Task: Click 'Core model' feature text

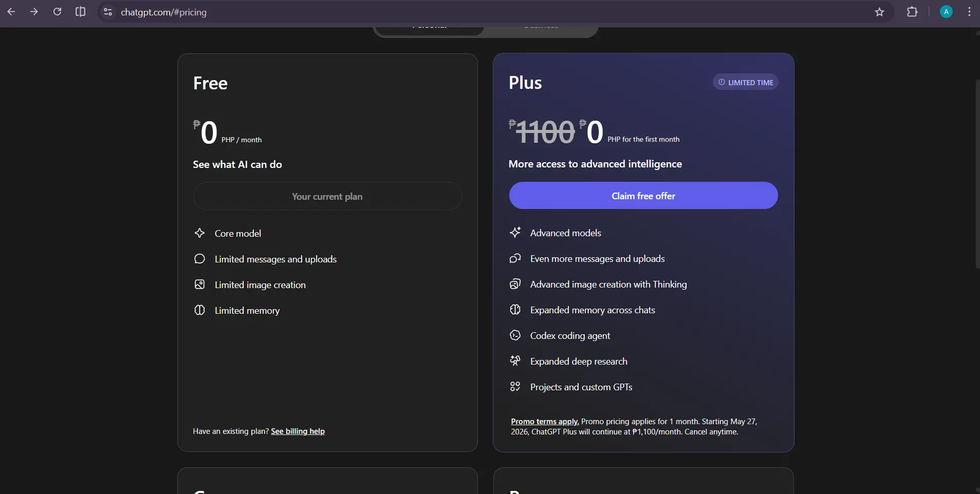Action: pyautogui.click(x=238, y=233)
